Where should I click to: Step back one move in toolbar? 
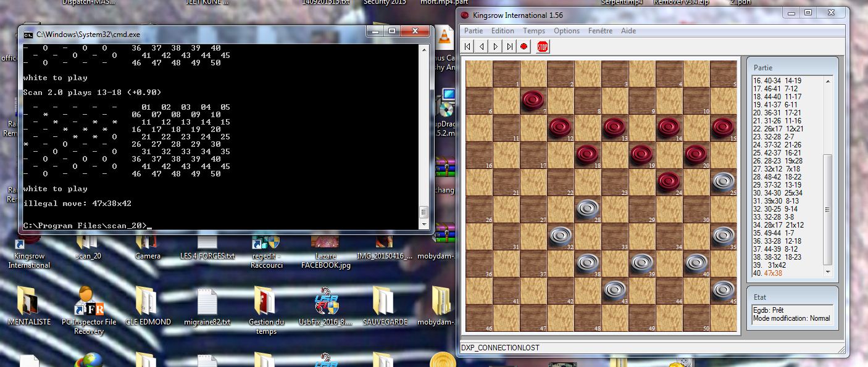click(482, 46)
